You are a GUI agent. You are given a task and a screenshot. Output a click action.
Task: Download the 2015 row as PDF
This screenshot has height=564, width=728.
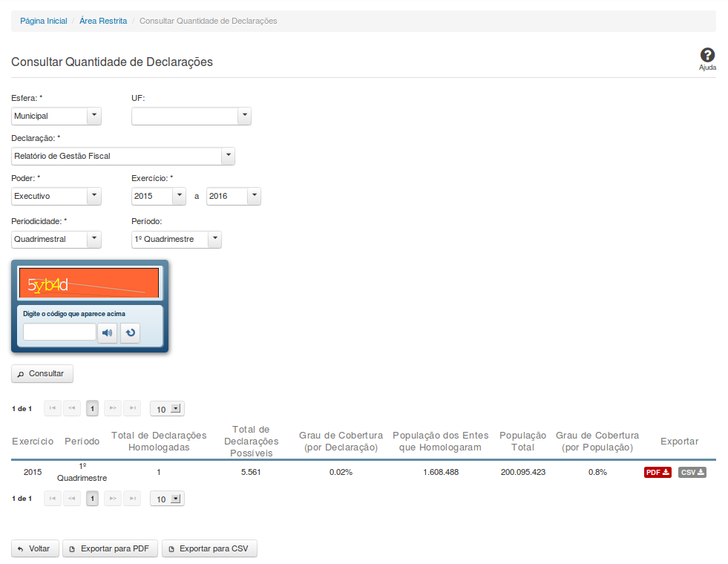[x=658, y=472]
